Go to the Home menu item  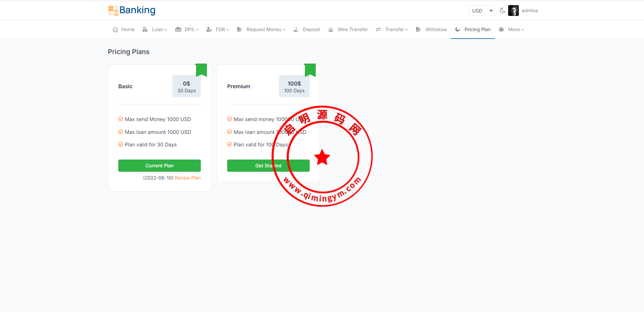(x=128, y=29)
